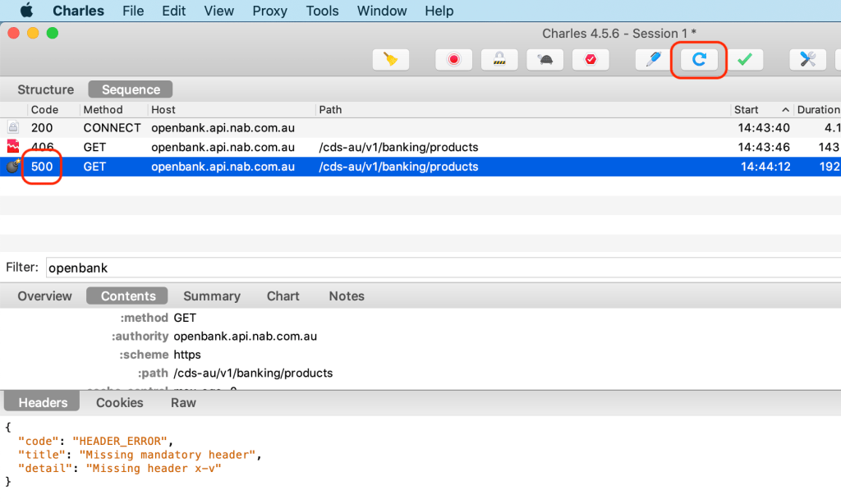Open the Raw response tab
This screenshot has width=841, height=504.
(183, 402)
